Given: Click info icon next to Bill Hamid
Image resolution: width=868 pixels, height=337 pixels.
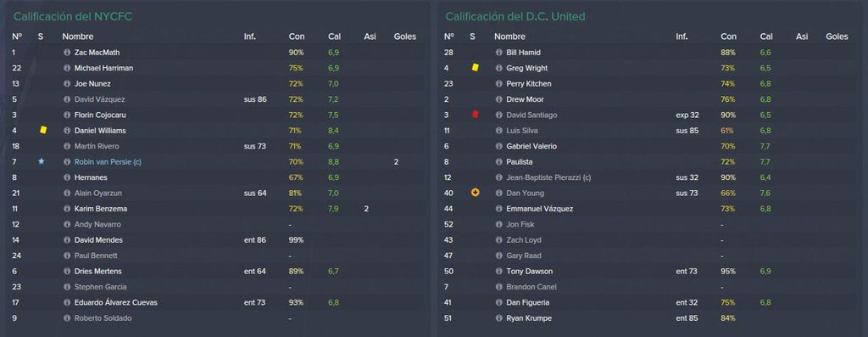Looking at the screenshot, I should tap(498, 53).
